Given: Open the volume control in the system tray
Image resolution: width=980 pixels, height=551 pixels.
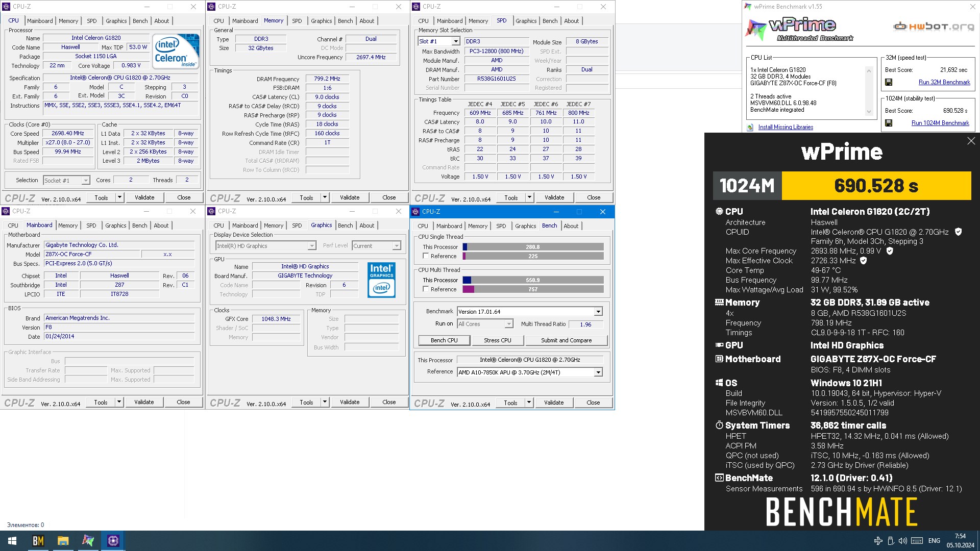Looking at the screenshot, I should coord(903,541).
